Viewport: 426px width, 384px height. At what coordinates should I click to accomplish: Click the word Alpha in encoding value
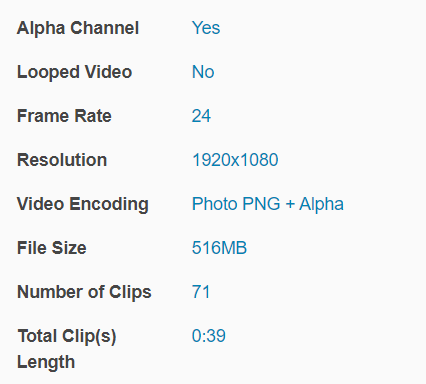(x=321, y=204)
